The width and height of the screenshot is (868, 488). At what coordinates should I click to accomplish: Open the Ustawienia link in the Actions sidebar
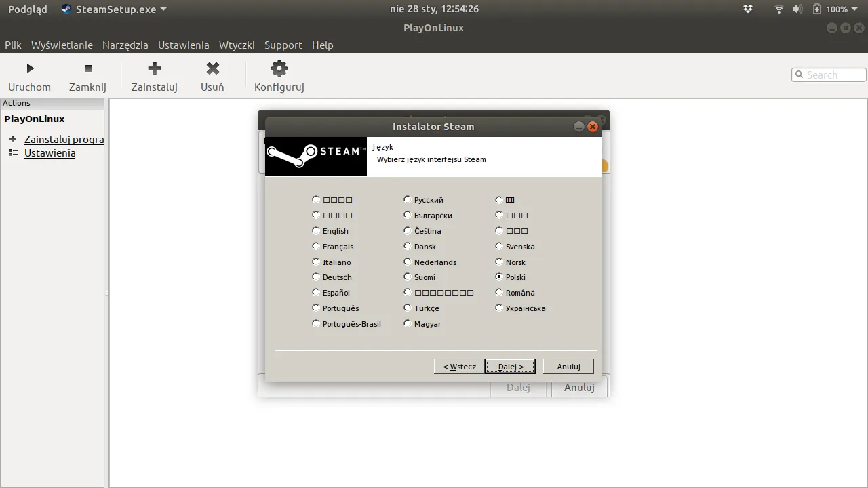(x=50, y=152)
